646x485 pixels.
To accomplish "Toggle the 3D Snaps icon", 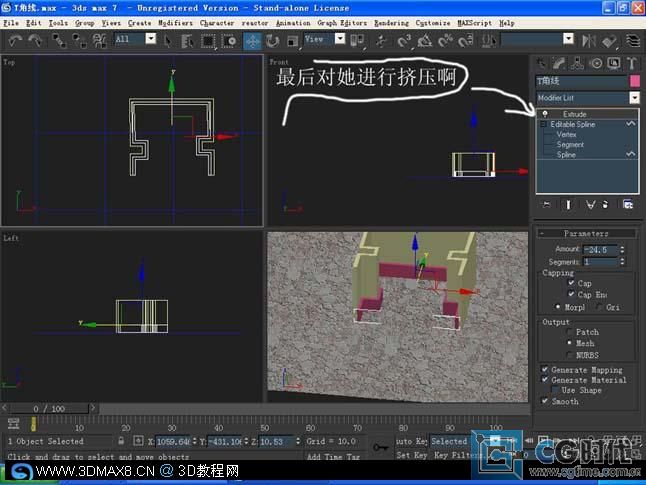I will (405, 40).
